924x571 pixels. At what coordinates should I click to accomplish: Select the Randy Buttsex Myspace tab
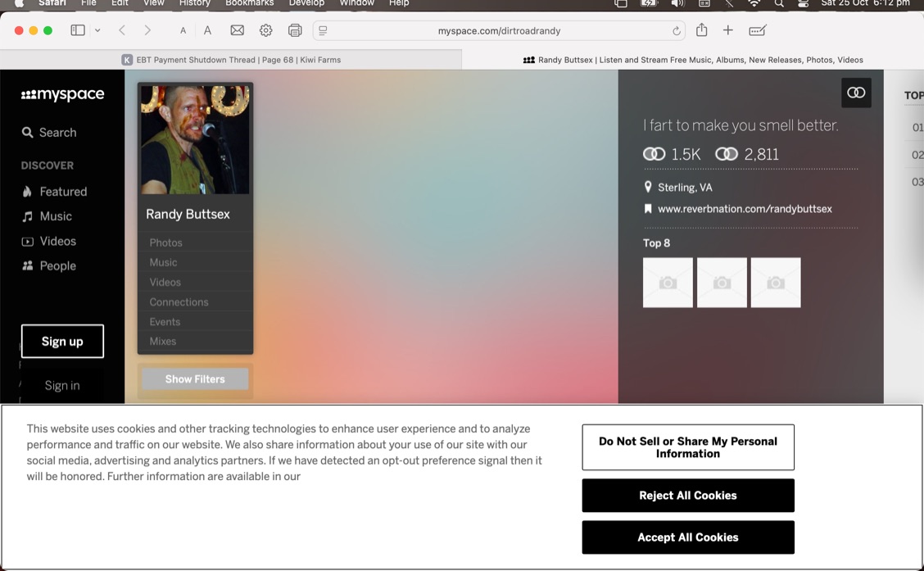693,60
